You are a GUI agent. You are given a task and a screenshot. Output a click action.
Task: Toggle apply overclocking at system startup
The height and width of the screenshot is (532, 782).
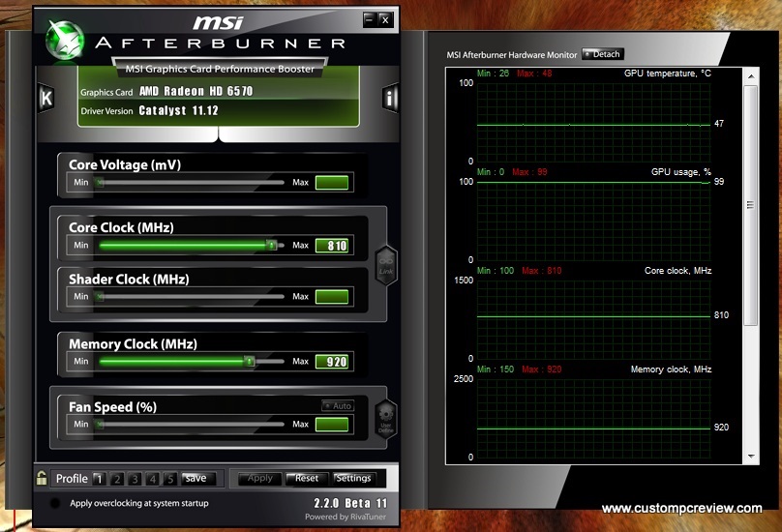[55, 503]
